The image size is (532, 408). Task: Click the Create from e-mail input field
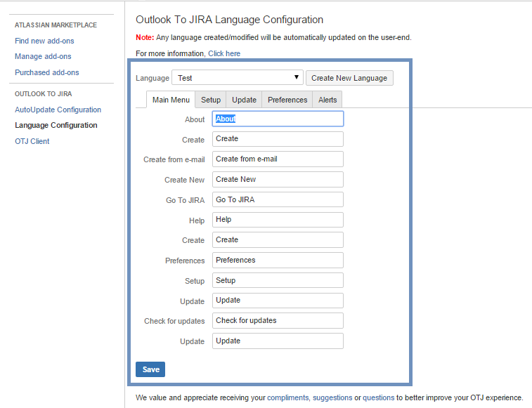tap(278, 159)
